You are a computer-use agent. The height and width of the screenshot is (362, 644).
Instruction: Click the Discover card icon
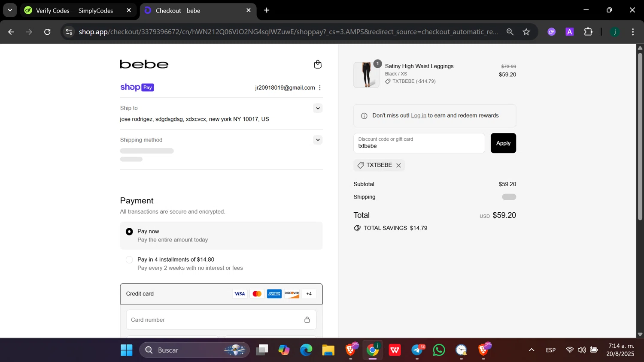tap(292, 294)
